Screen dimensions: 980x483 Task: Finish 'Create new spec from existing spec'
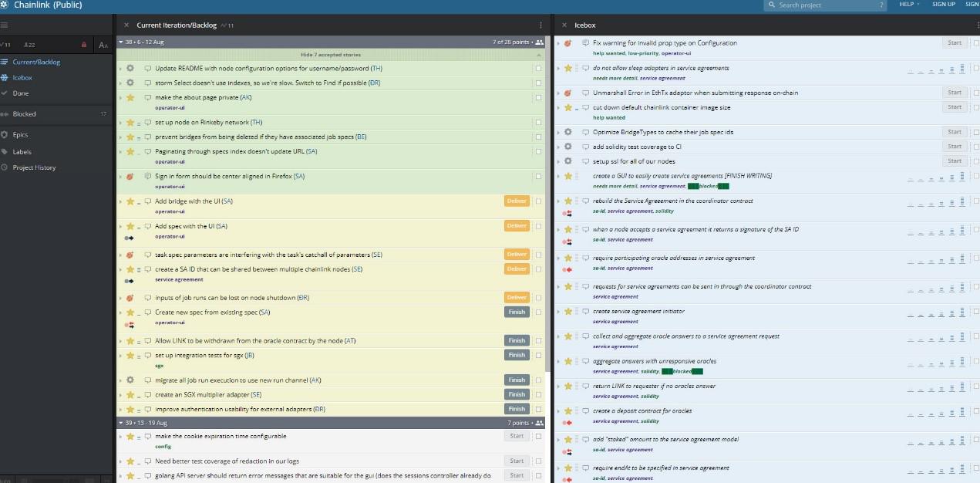click(517, 312)
